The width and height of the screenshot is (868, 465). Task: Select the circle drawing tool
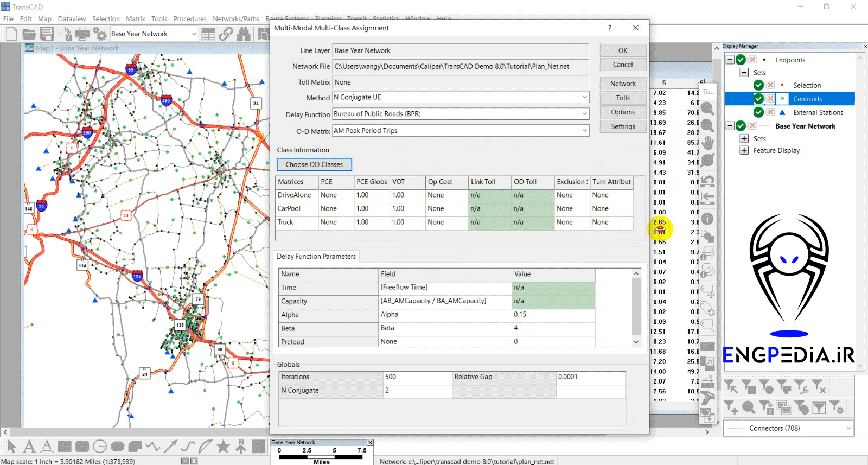(100, 447)
